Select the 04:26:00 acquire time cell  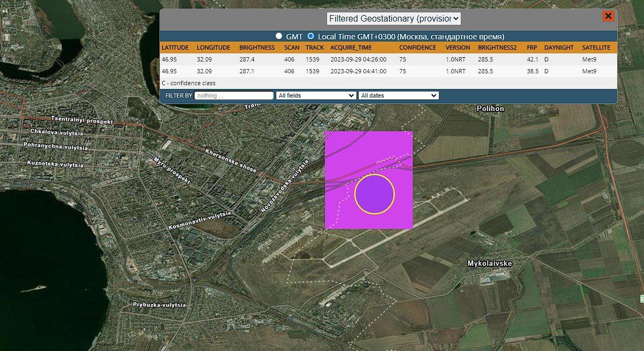(x=358, y=59)
